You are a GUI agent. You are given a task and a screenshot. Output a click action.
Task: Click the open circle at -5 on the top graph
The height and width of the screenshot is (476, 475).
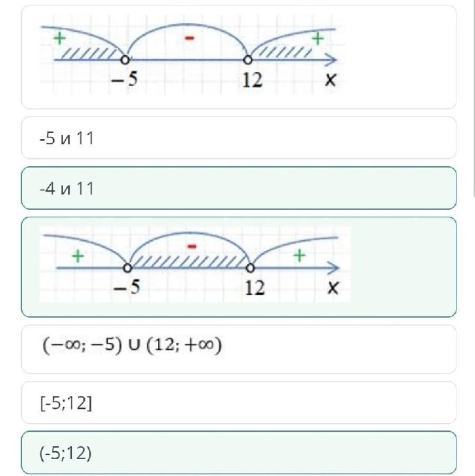(126, 59)
